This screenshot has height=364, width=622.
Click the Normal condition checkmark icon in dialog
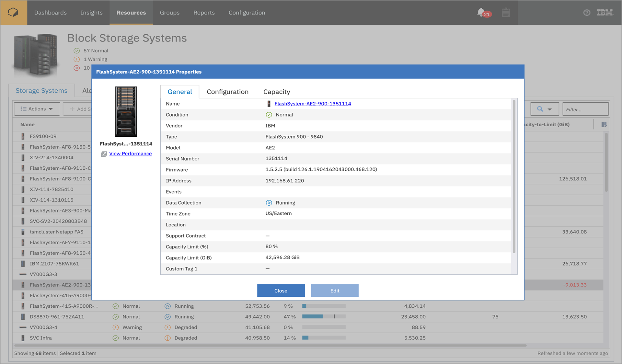(x=269, y=115)
